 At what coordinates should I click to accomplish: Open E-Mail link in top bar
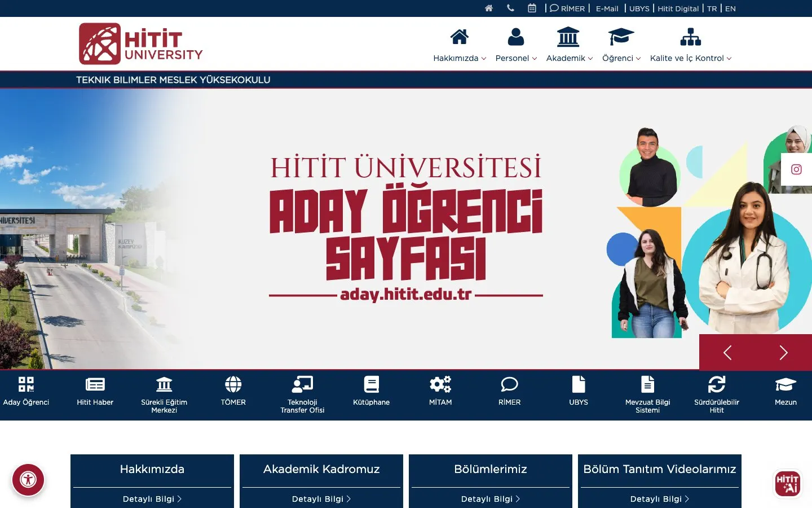607,8
